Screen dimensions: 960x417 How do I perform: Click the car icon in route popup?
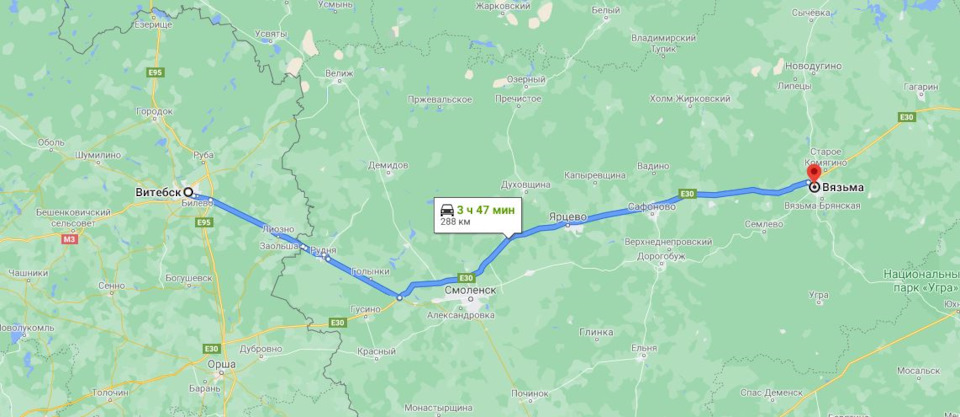tap(448, 209)
